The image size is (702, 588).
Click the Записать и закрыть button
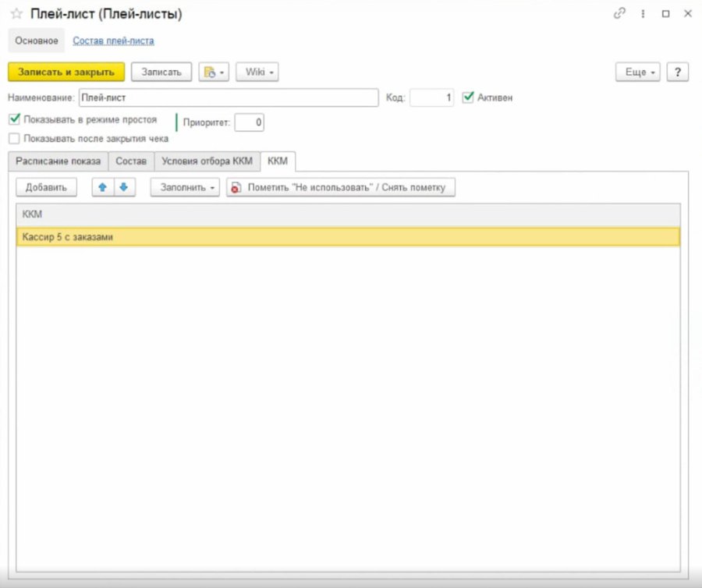point(66,72)
